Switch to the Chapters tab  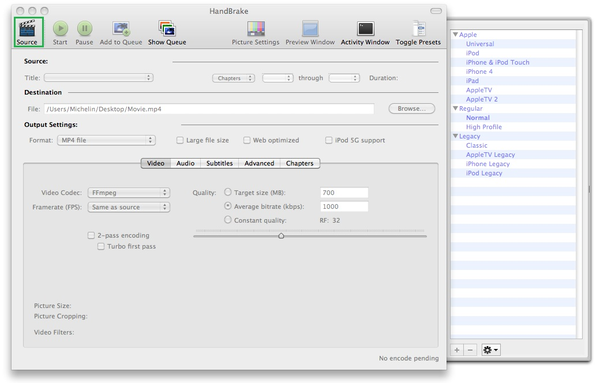click(x=300, y=163)
